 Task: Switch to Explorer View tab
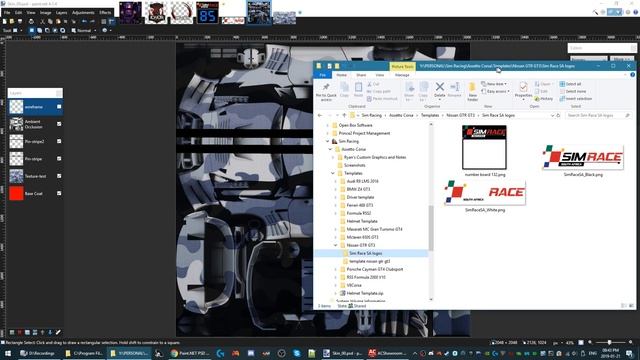tap(380, 75)
